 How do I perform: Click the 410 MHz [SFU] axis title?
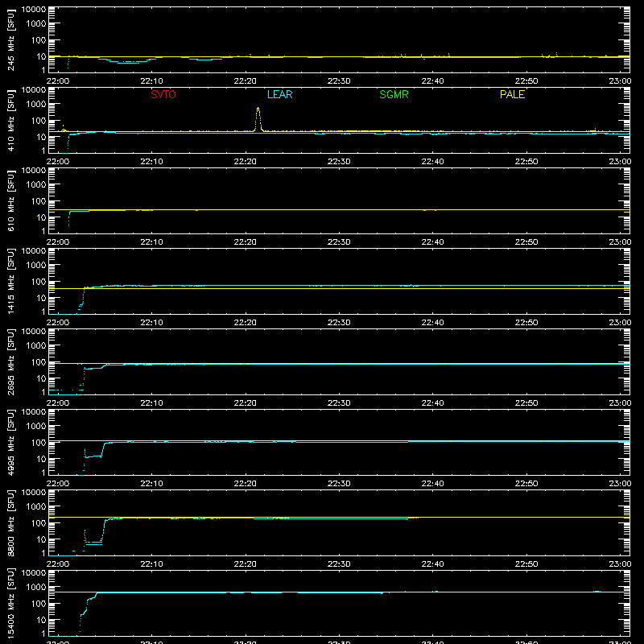10,120
